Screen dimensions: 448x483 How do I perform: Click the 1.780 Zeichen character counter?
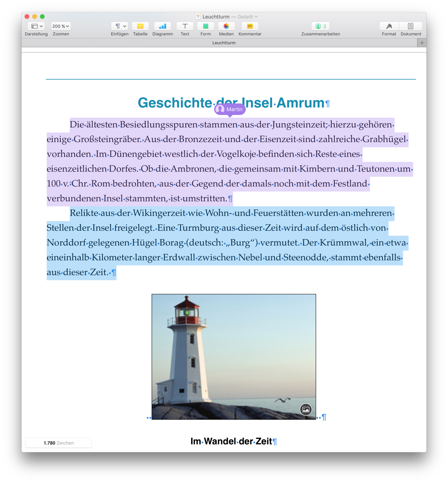coord(58,443)
